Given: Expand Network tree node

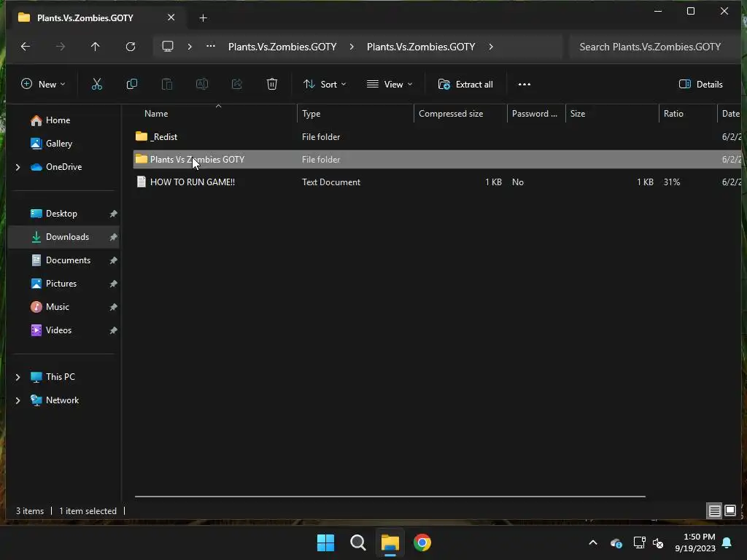Looking at the screenshot, I should (x=18, y=400).
